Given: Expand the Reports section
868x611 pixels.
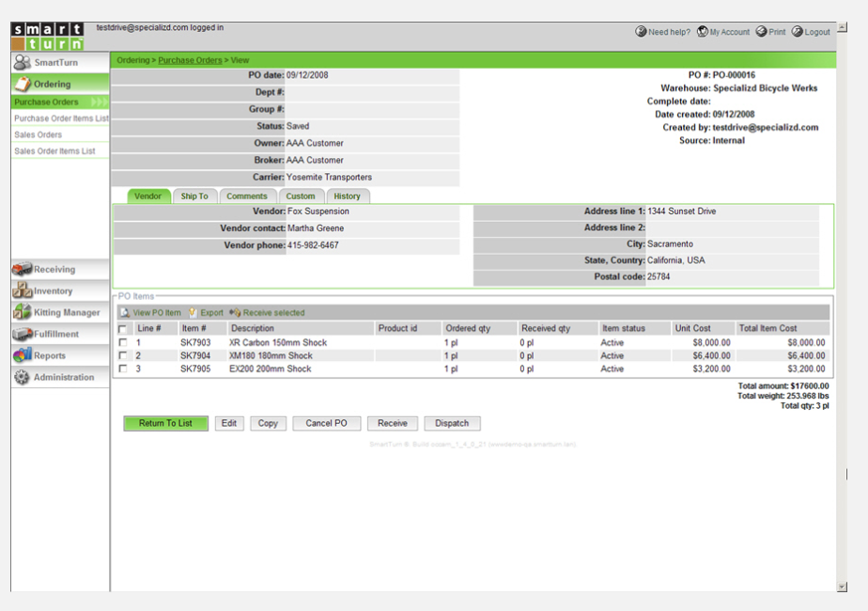Looking at the screenshot, I should pyautogui.click(x=60, y=355).
